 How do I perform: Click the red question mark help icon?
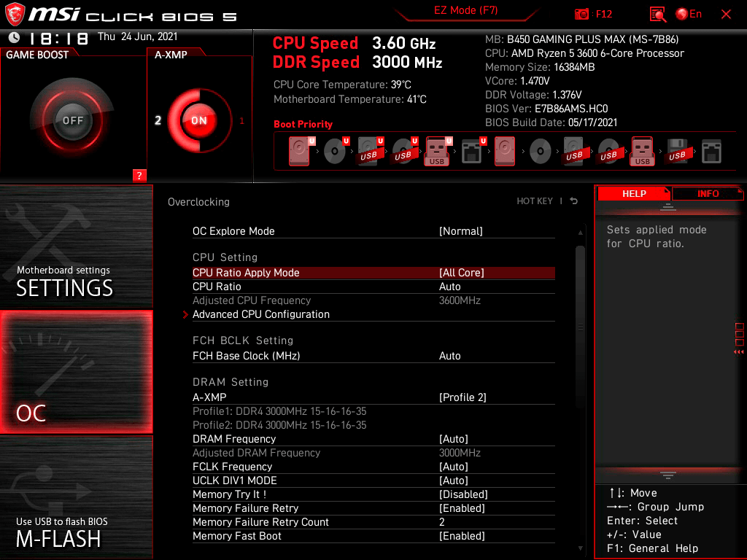pyautogui.click(x=139, y=175)
